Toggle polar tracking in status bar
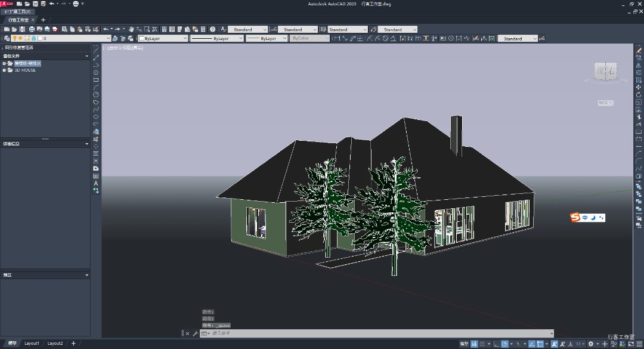644x349 pixels. (x=505, y=344)
